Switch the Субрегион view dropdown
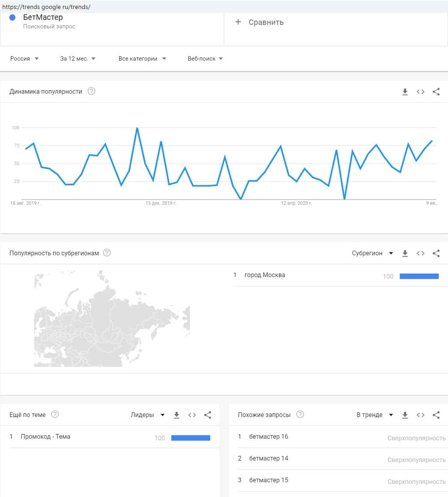448x497 pixels. [x=372, y=253]
